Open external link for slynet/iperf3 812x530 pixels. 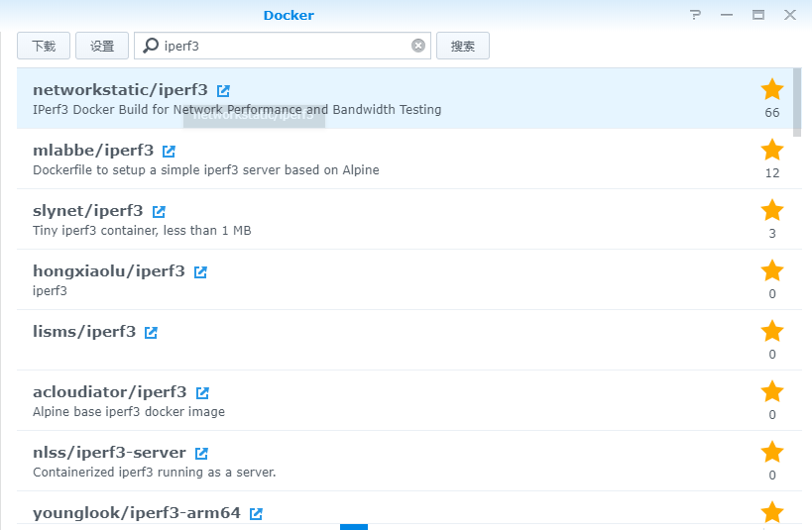pyautogui.click(x=159, y=212)
